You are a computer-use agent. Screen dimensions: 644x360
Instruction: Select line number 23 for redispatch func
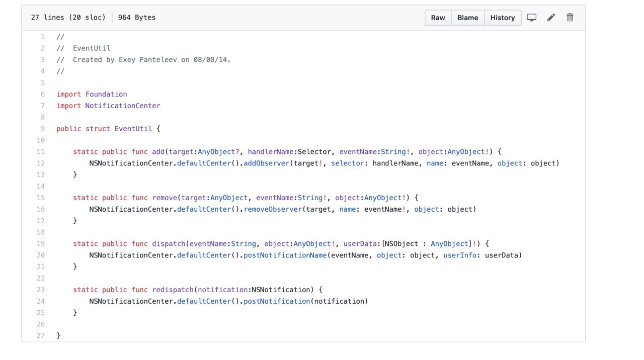[x=41, y=290]
